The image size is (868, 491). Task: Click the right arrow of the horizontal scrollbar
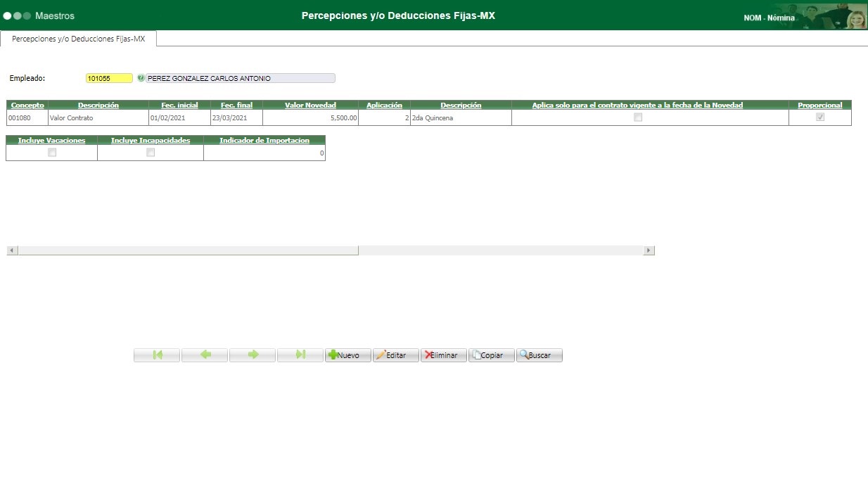click(x=649, y=250)
